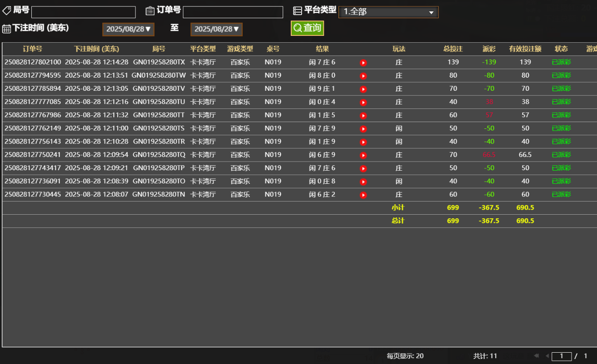Screen dimensions: 597x364
Task: Click the page number box showing 1
Action: coord(562,356)
